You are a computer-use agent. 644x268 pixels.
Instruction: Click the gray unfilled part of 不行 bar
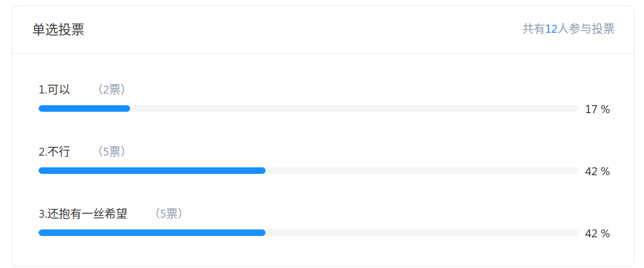tap(422, 171)
